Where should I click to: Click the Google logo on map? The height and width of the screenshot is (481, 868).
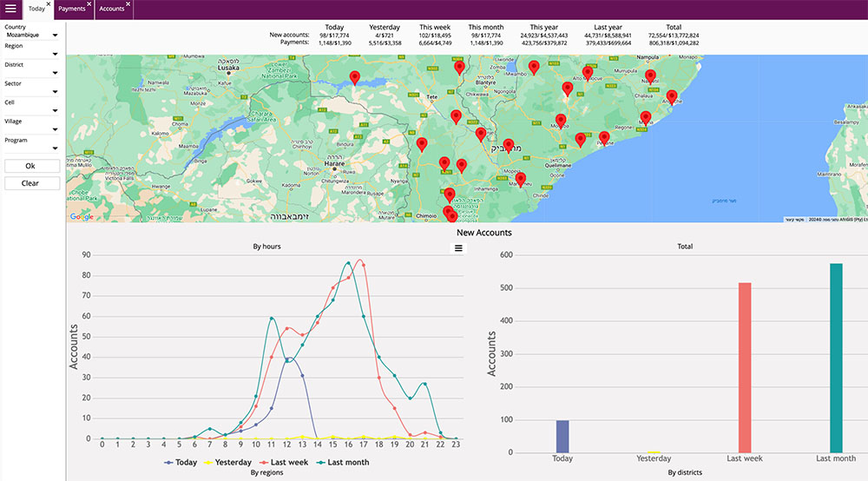[82, 216]
